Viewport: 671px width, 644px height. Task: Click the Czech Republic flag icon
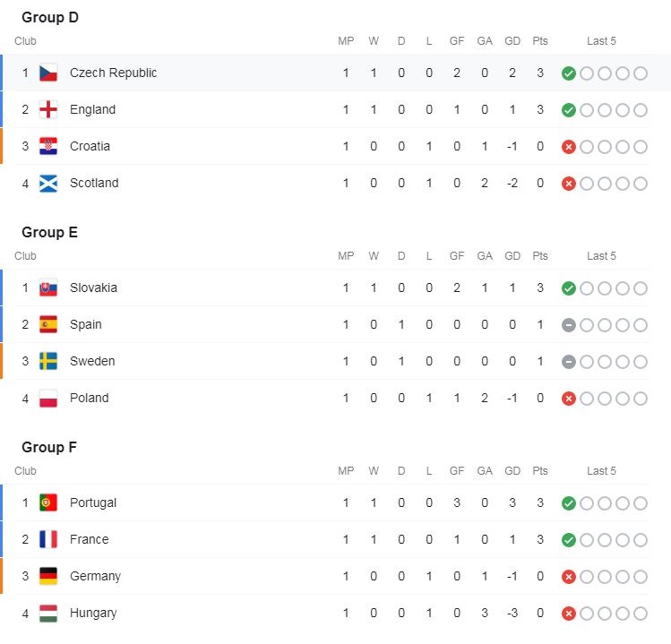tap(48, 73)
